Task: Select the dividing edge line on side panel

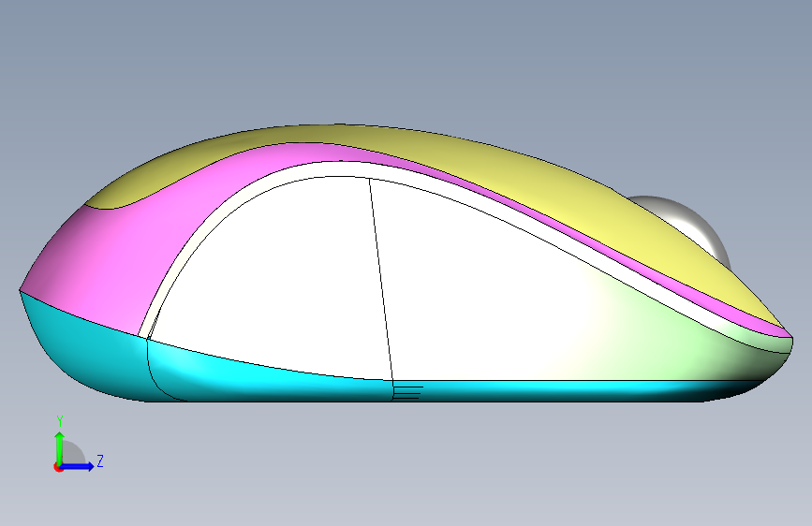Action: (381, 280)
